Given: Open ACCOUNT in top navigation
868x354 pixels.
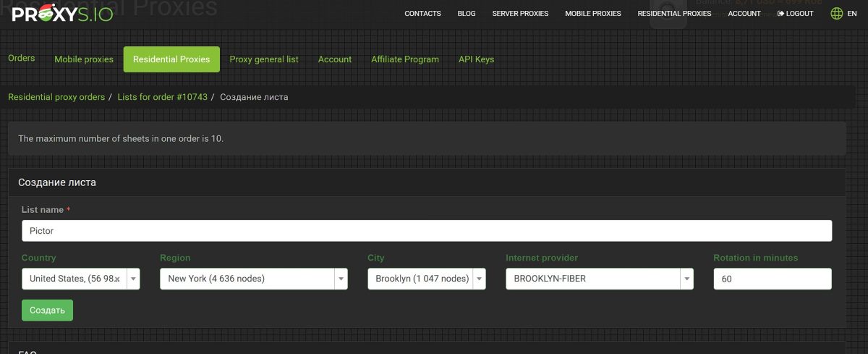Looking at the screenshot, I should (x=744, y=14).
